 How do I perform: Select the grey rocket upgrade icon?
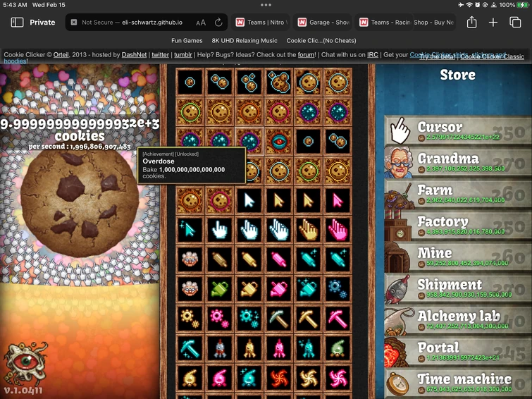tap(219, 348)
